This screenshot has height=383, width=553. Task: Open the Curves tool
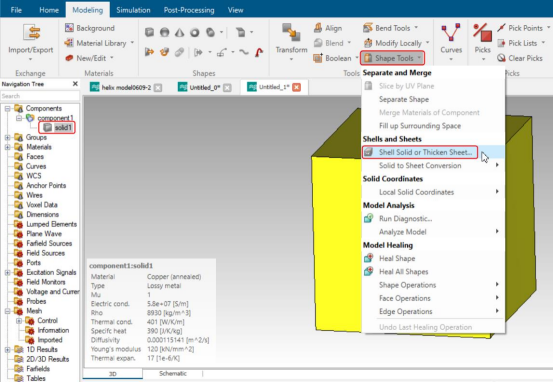(451, 42)
